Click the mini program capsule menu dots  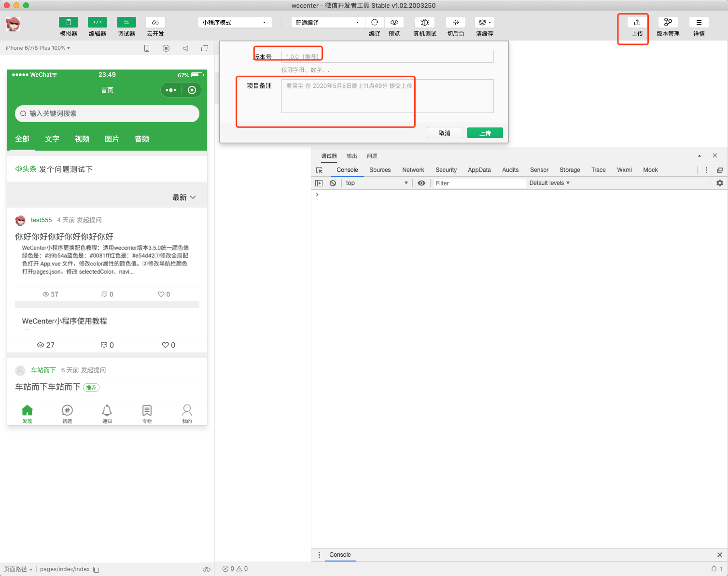click(171, 90)
